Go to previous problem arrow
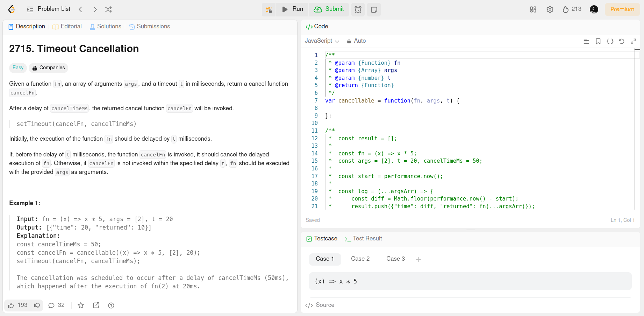Viewport: 644px width, 316px height. pyautogui.click(x=81, y=9)
